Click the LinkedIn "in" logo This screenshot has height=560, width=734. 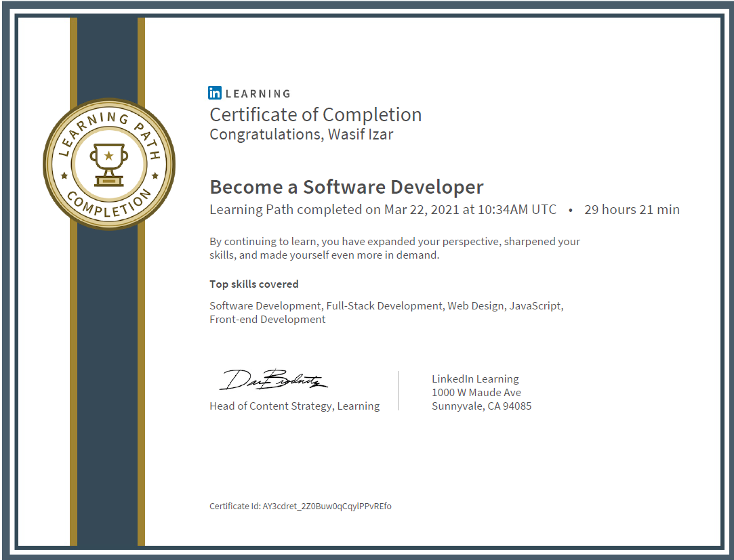click(216, 93)
